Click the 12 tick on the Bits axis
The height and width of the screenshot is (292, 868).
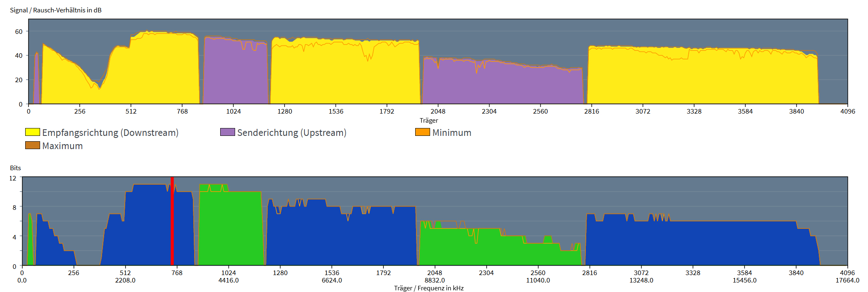(13, 178)
